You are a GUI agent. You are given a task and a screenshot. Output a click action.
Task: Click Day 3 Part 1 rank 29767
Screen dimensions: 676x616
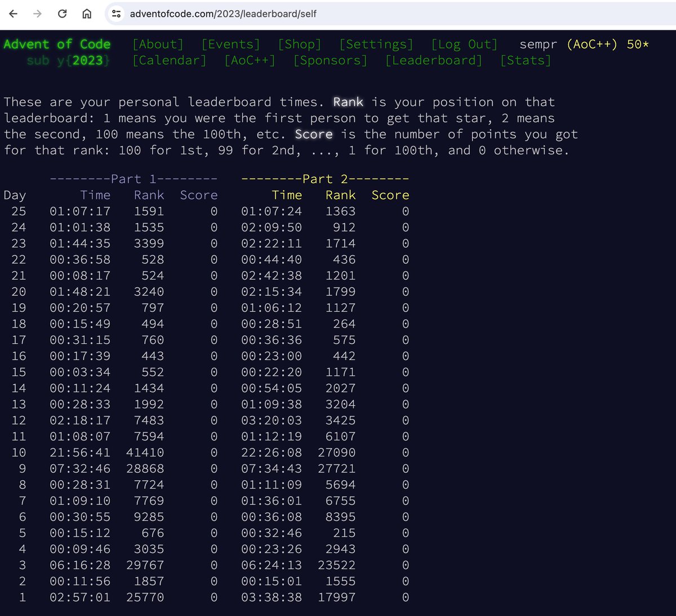tap(145, 565)
